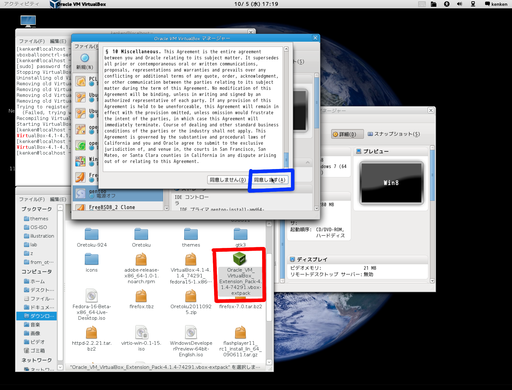Open the ファイル menu in VirtualBox Manager

click(x=86, y=46)
